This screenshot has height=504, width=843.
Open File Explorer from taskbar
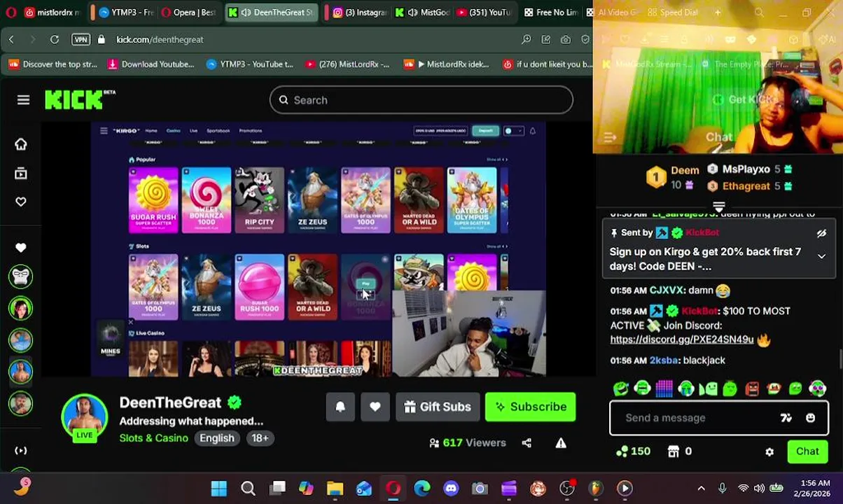tap(335, 488)
